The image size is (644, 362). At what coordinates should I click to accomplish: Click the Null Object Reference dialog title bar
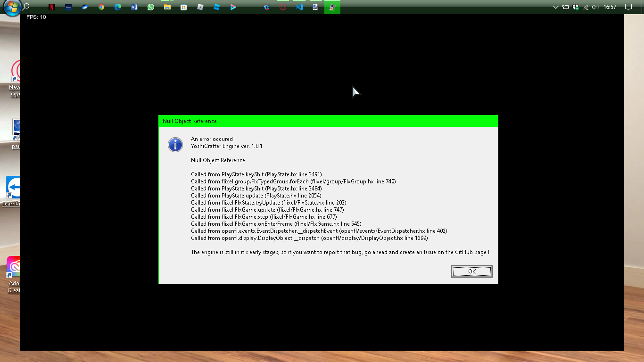pyautogui.click(x=328, y=121)
